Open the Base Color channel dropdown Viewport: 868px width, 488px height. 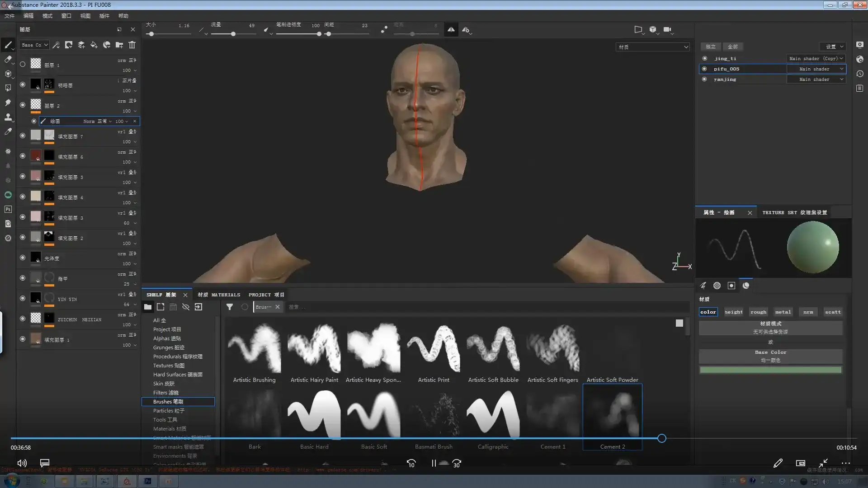tap(34, 45)
